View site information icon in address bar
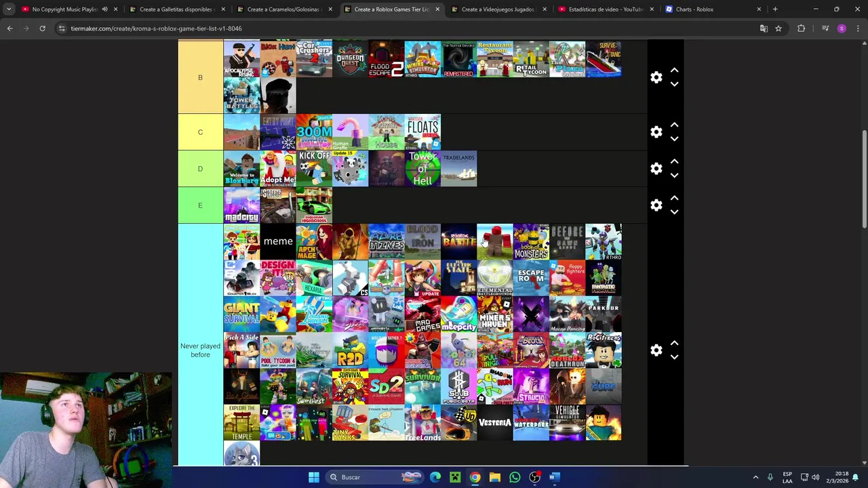Image resolution: width=868 pixels, height=488 pixels. click(x=62, y=28)
